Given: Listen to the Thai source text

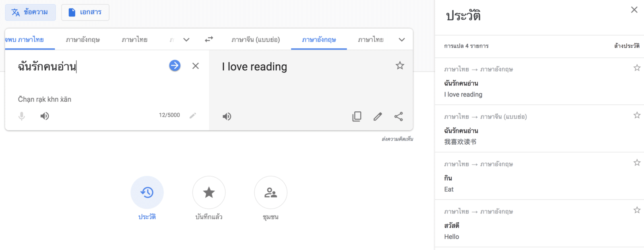Looking at the screenshot, I should click(x=45, y=116).
